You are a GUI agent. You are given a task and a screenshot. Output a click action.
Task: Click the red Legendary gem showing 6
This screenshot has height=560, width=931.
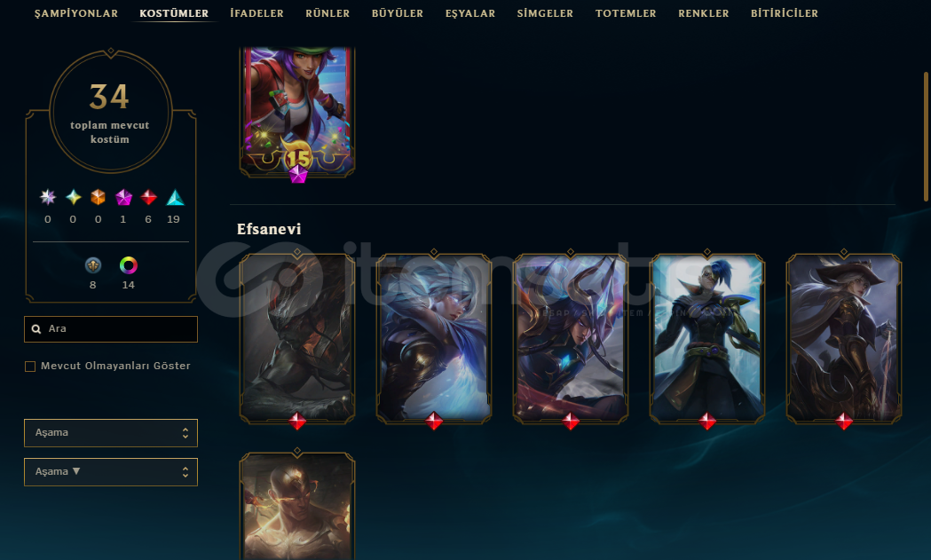click(148, 197)
